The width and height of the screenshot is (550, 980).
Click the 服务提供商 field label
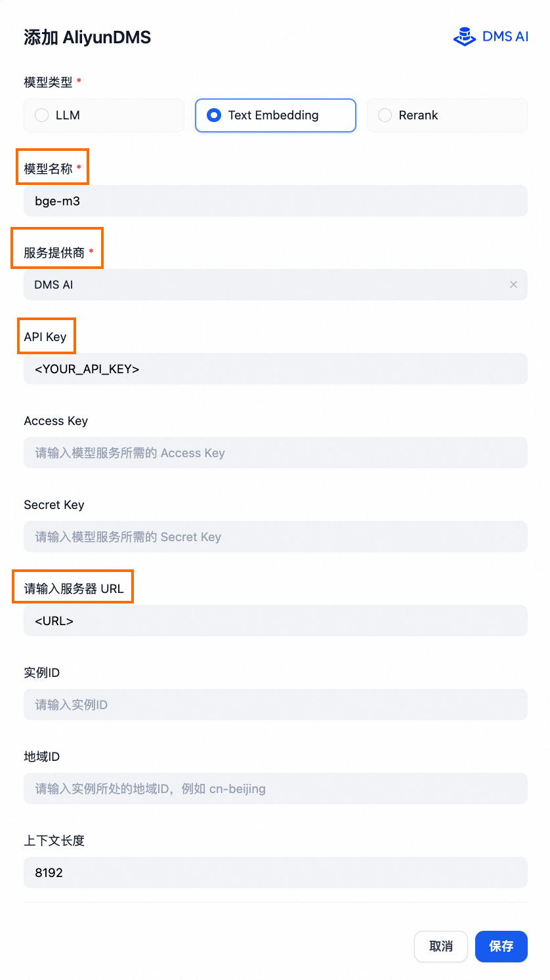54,253
